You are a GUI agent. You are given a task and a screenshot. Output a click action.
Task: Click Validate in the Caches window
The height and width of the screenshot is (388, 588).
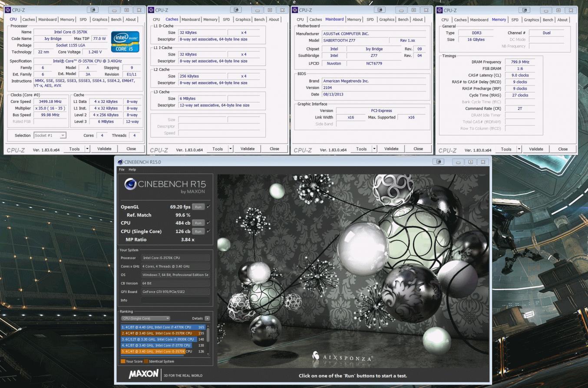pos(248,148)
